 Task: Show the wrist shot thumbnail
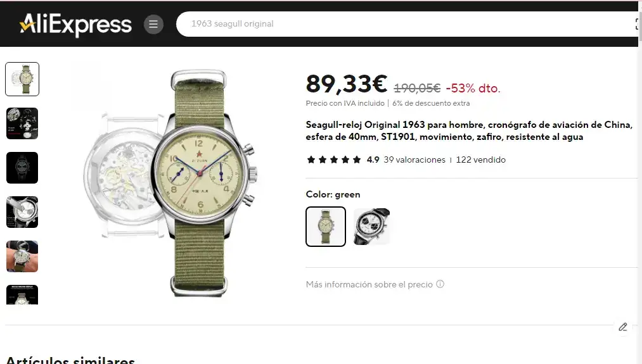click(x=22, y=256)
